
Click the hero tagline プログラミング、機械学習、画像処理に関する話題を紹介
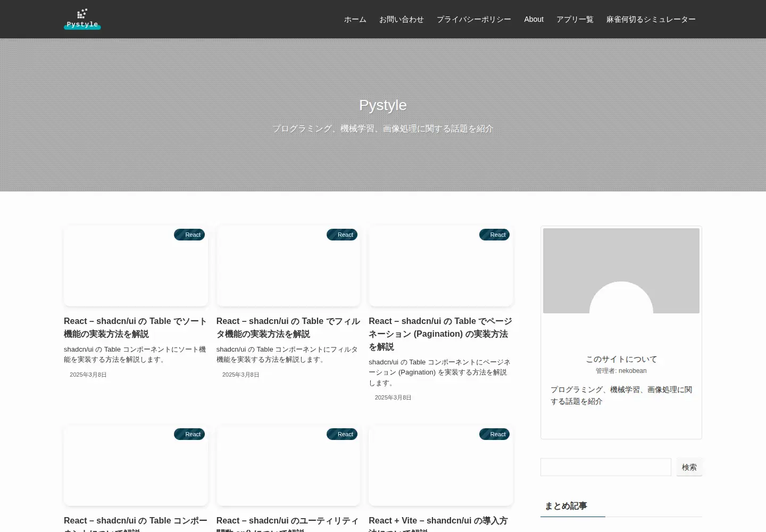pyautogui.click(x=383, y=129)
